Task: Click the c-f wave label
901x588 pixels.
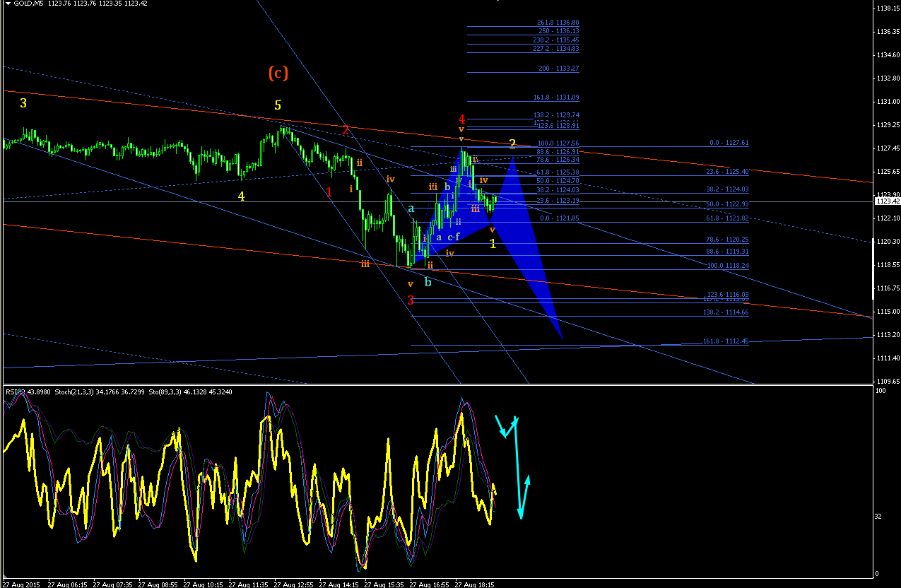Action: tap(454, 237)
